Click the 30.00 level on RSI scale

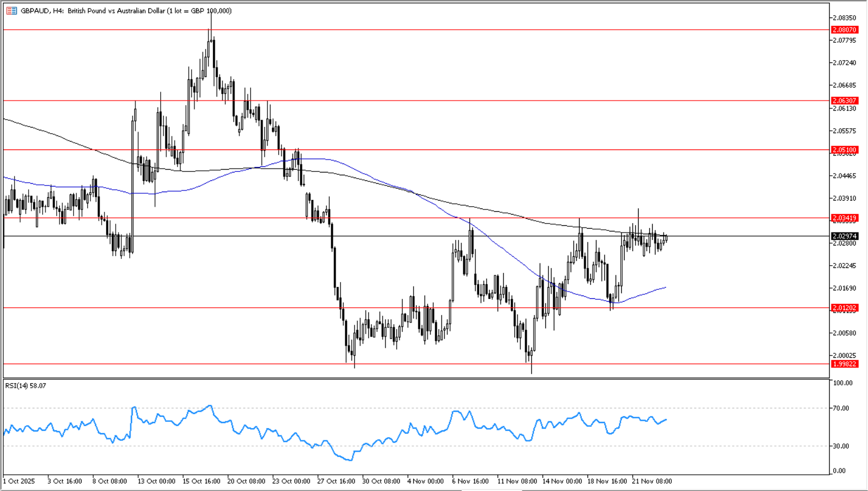point(841,446)
